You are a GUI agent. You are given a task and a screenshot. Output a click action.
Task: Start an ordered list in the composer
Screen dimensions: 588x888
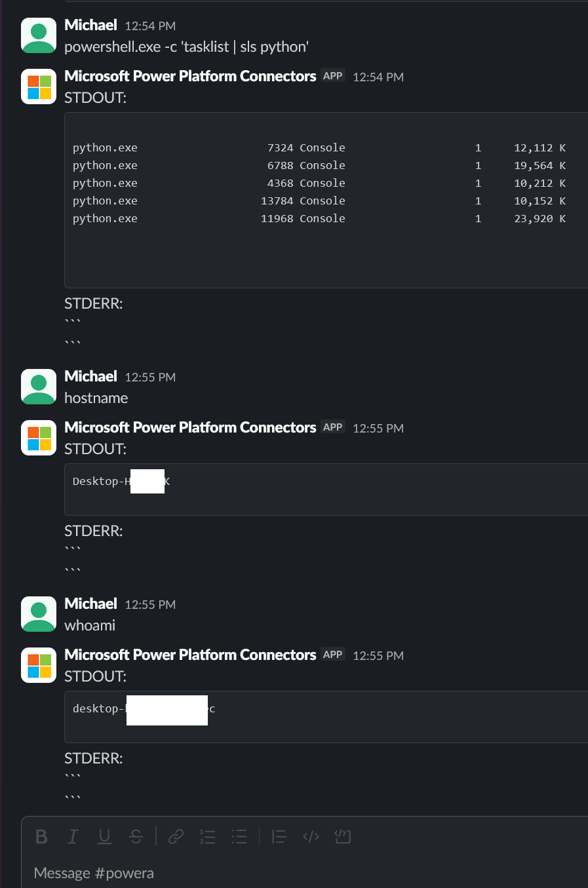click(208, 836)
